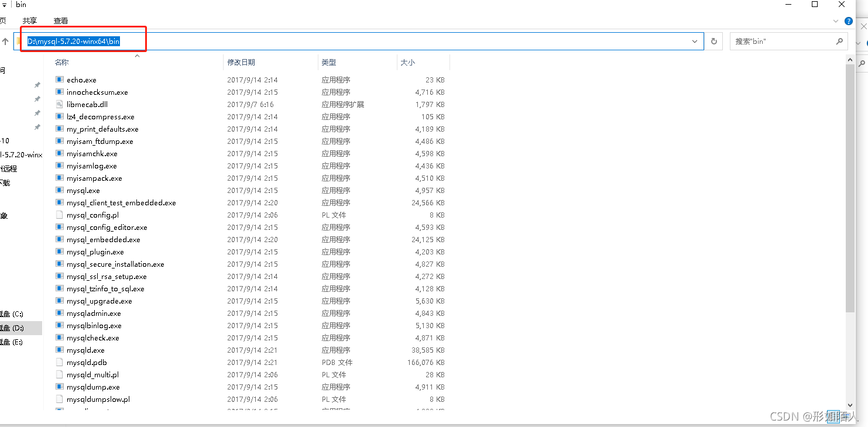Screen dimensions: 868x427
Task: Open the 共享 ribbon tab
Action: pos(30,20)
